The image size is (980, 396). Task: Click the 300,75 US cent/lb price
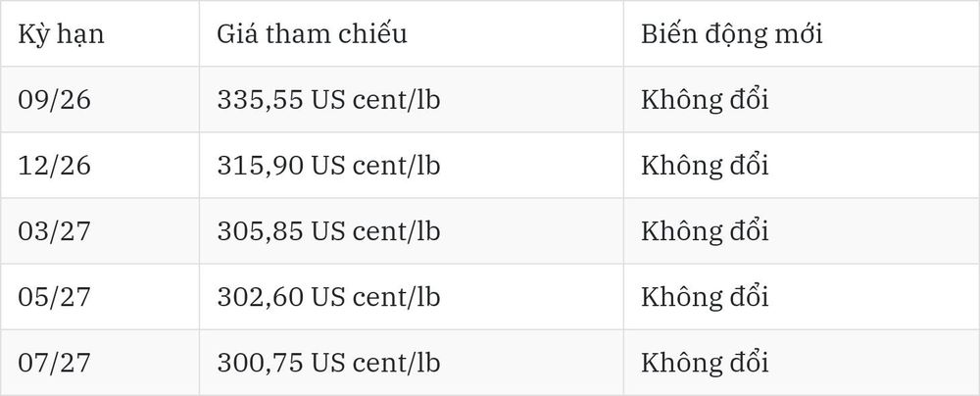(x=328, y=363)
